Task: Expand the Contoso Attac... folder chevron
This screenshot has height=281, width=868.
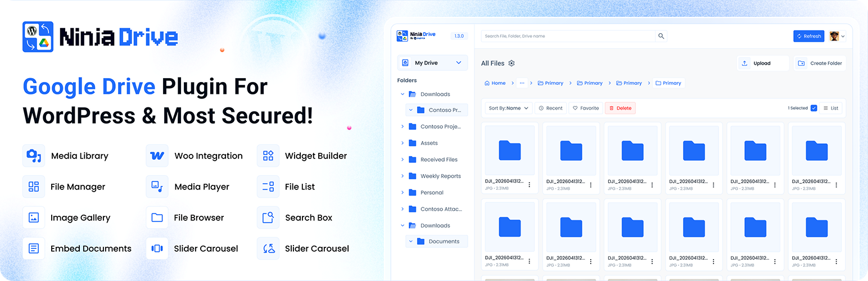Action: pos(403,209)
